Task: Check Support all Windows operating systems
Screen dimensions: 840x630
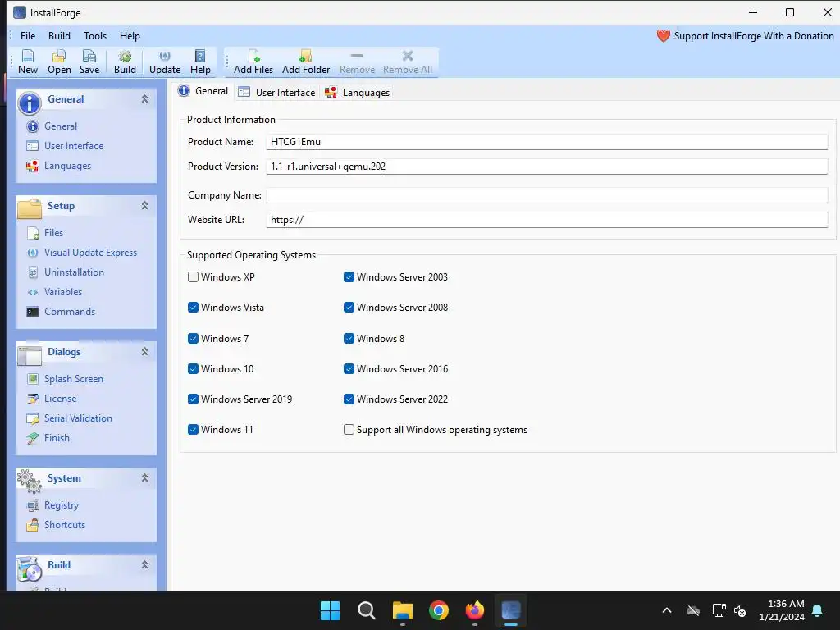Action: pos(349,430)
